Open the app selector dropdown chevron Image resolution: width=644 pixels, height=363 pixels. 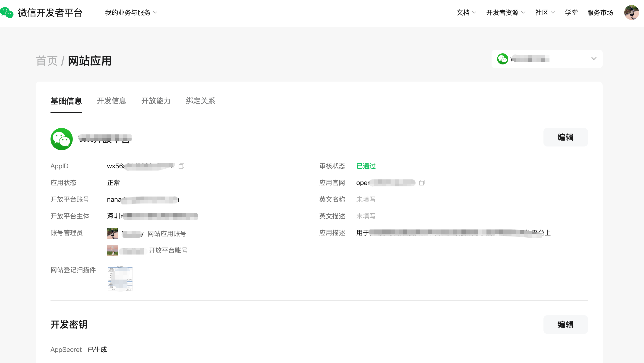(594, 59)
